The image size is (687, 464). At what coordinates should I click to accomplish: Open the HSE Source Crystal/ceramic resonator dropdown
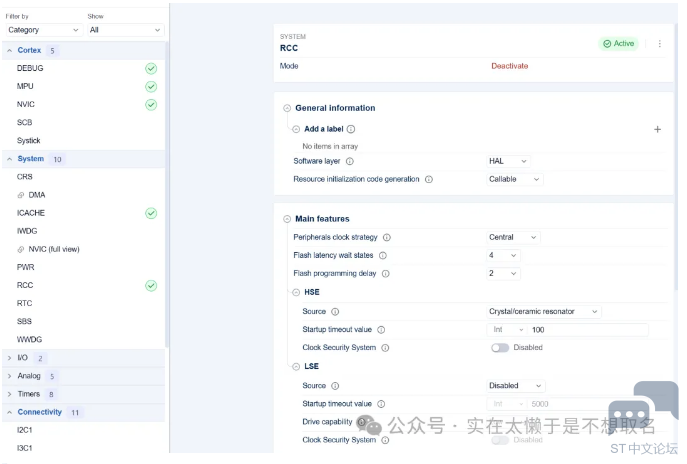543,312
